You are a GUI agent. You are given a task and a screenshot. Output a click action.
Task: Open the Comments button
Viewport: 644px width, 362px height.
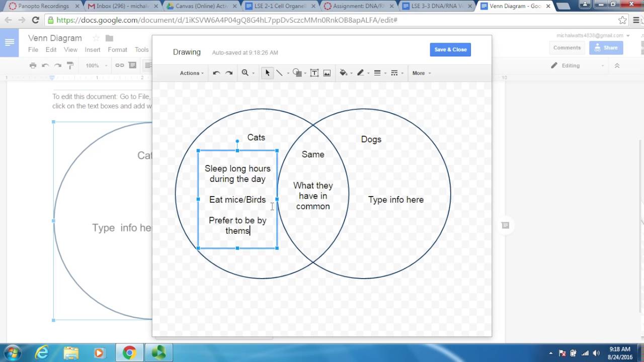click(x=567, y=48)
